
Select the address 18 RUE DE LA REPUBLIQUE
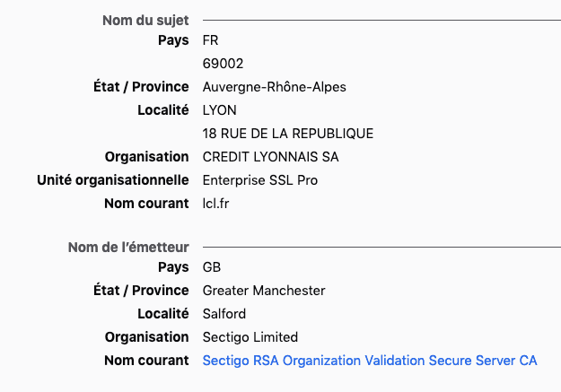(287, 134)
